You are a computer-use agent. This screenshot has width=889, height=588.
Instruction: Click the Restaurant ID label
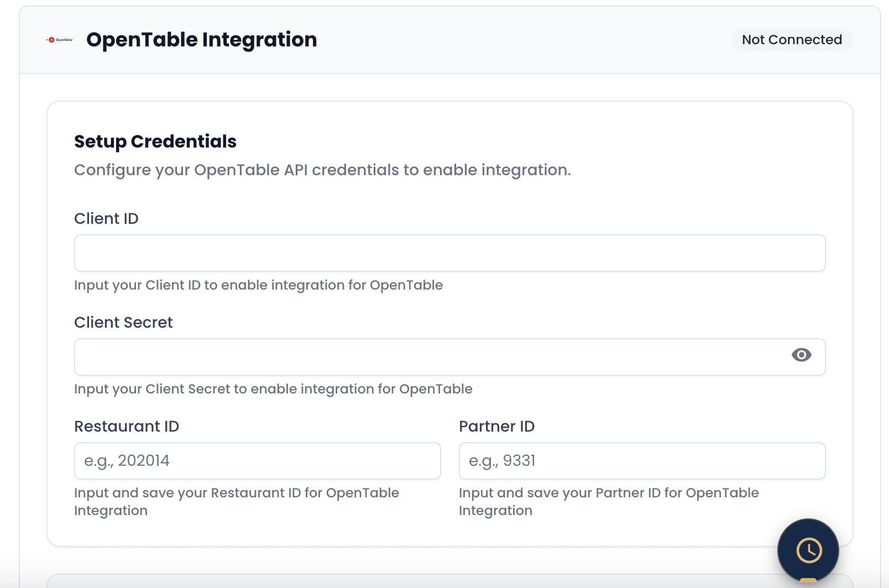(127, 426)
